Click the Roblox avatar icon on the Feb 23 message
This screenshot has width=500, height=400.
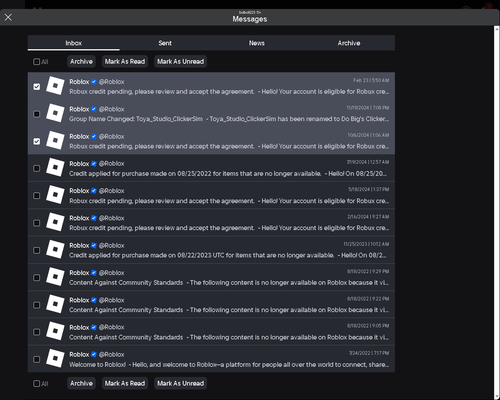point(55,86)
